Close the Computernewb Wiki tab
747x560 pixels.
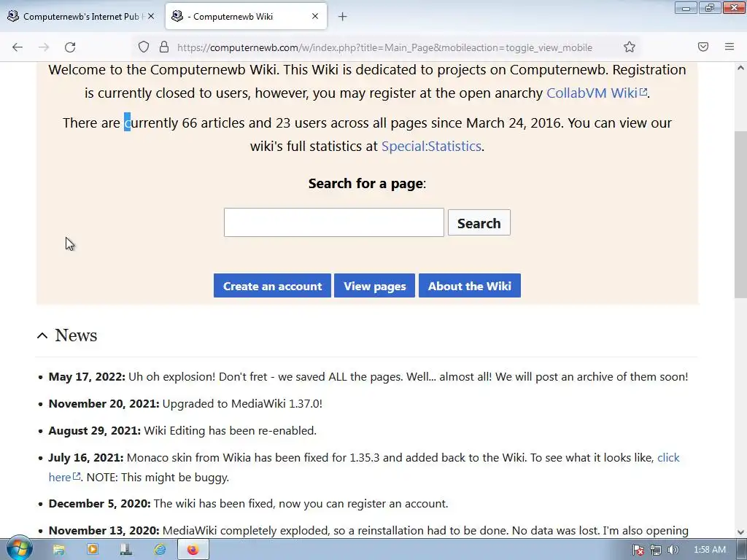[315, 16]
